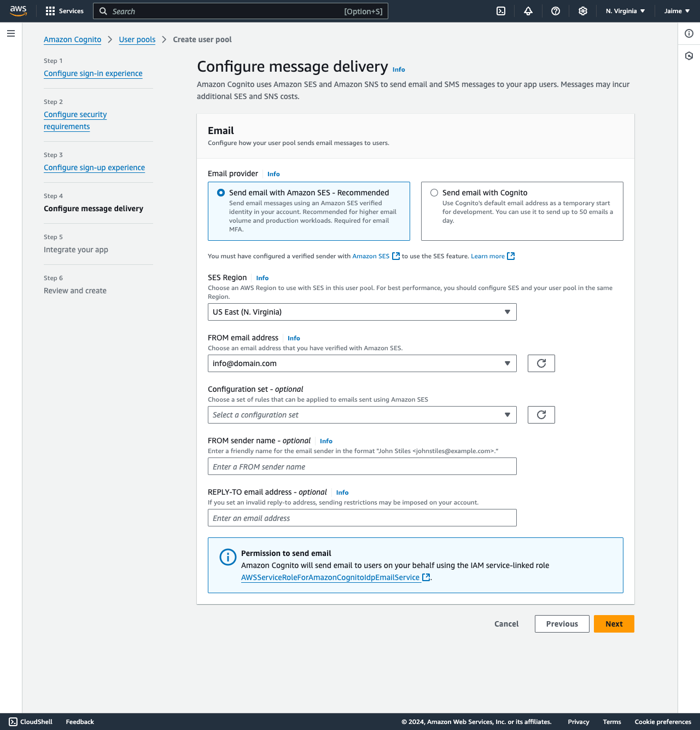Open the Learn more link
This screenshot has width=700, height=730.
[x=493, y=256]
